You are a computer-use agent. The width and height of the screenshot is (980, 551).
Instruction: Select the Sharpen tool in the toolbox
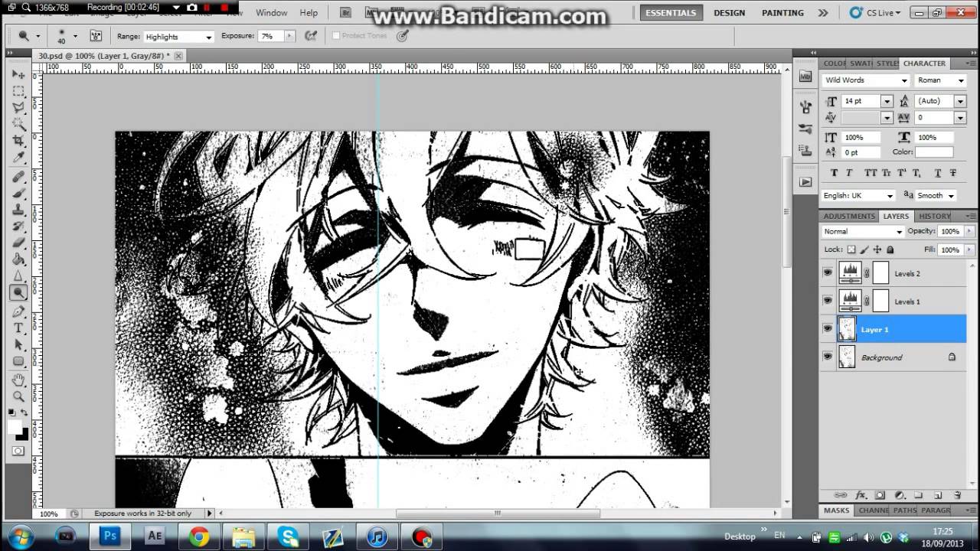(18, 276)
